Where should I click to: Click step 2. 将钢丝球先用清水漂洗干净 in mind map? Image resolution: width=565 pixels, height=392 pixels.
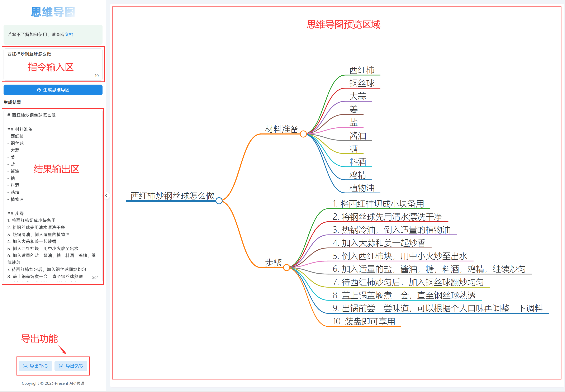pos(387,217)
